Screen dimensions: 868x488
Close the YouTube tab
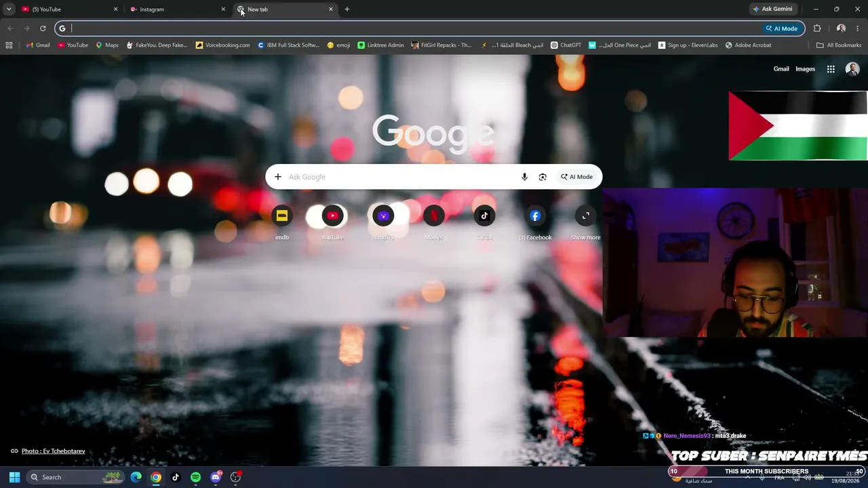(115, 9)
